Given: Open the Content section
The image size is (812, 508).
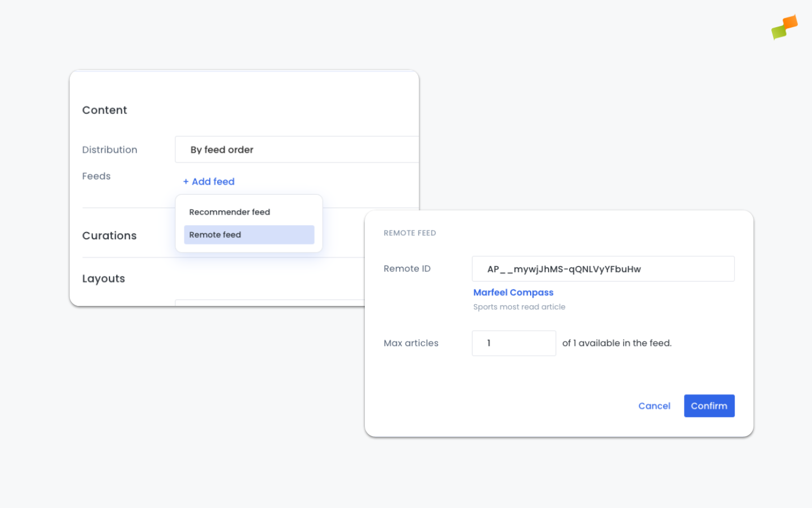Looking at the screenshot, I should (x=105, y=110).
